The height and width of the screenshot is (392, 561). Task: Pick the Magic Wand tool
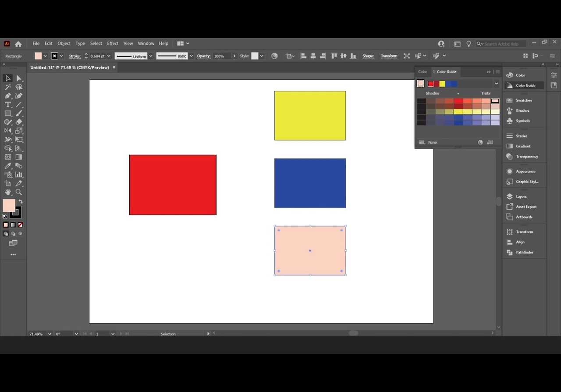8,87
